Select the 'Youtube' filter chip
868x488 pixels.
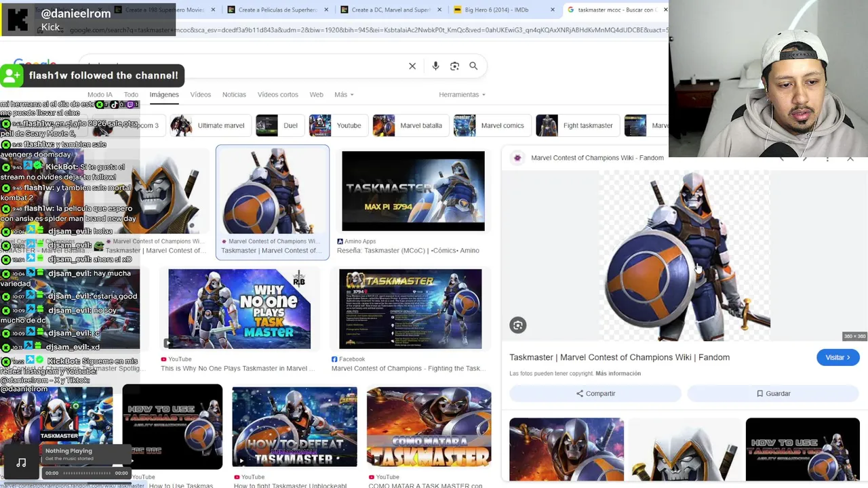coord(337,125)
